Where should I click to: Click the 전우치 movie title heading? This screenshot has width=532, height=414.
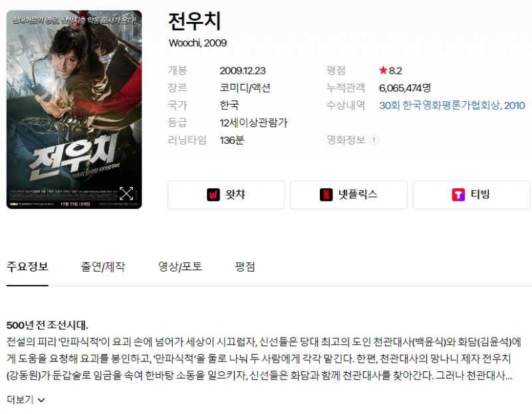tap(194, 21)
